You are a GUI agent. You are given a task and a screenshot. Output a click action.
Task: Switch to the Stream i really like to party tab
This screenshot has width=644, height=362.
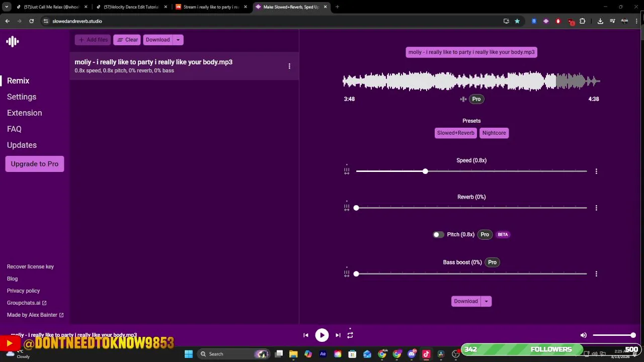pos(211,7)
